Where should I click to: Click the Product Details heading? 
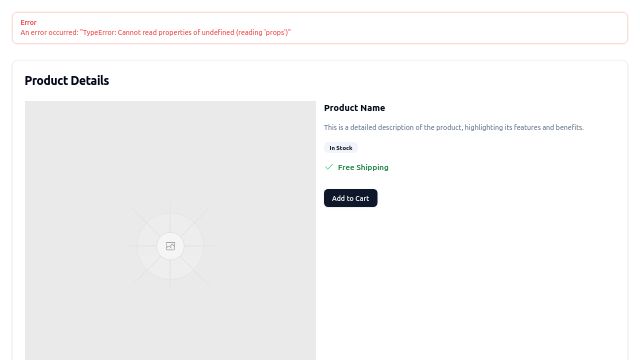(67, 80)
